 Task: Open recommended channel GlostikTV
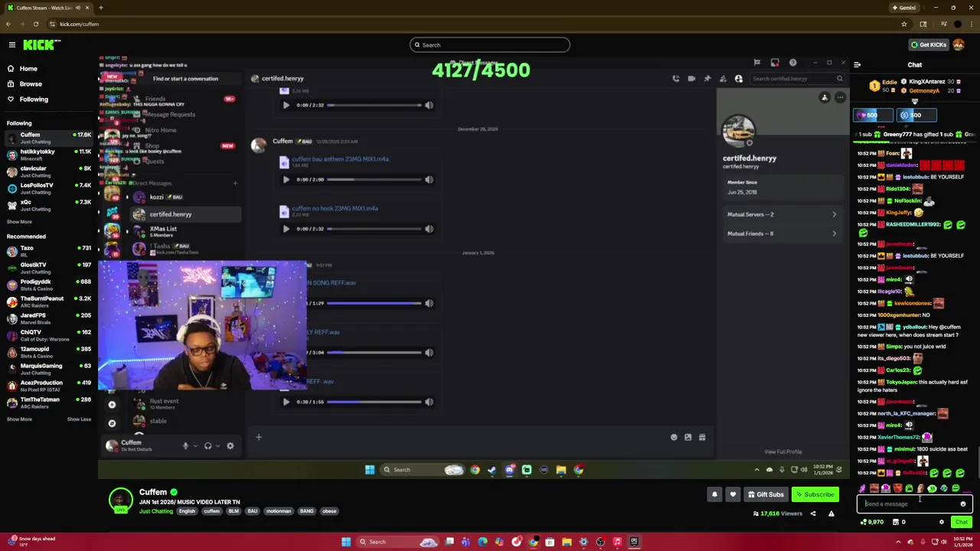[47, 268]
